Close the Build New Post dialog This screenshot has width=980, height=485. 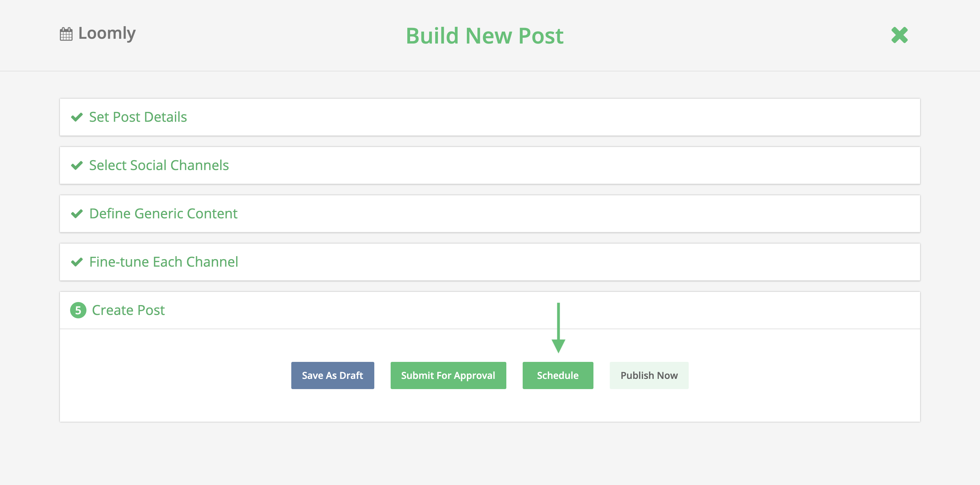[x=900, y=35]
